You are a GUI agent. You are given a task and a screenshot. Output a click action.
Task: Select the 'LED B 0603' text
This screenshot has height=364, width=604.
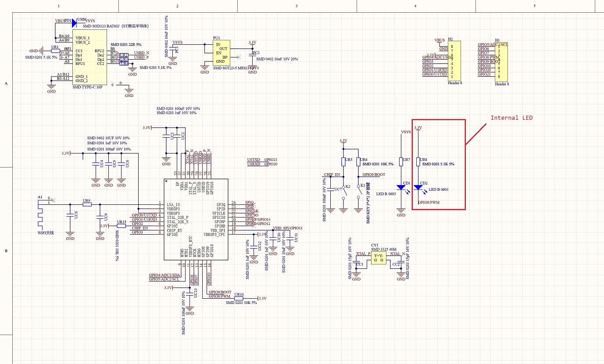pyautogui.click(x=439, y=189)
